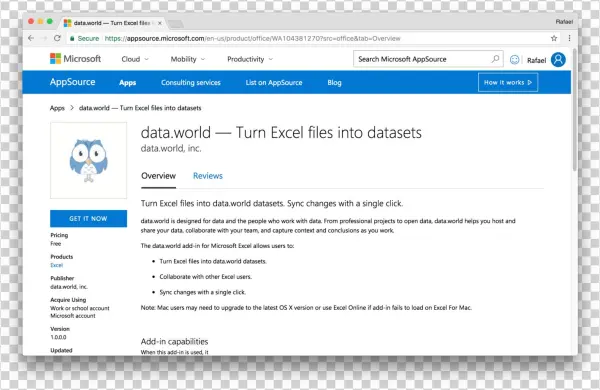Screen dimensions: 600x390
Task: Open a new browser tab
Action: pyautogui.click(x=176, y=24)
